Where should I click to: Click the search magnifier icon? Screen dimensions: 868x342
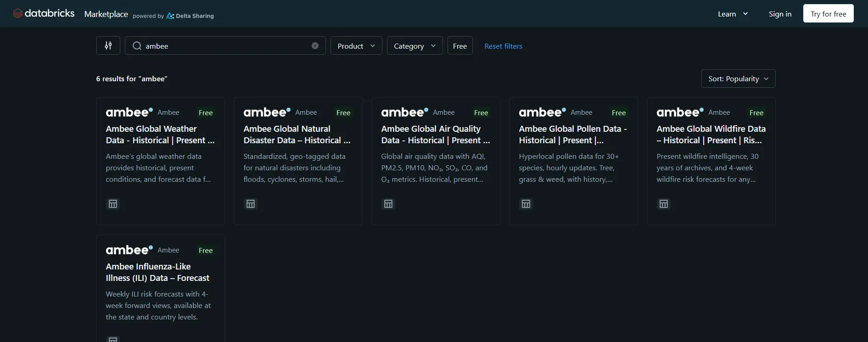(137, 45)
